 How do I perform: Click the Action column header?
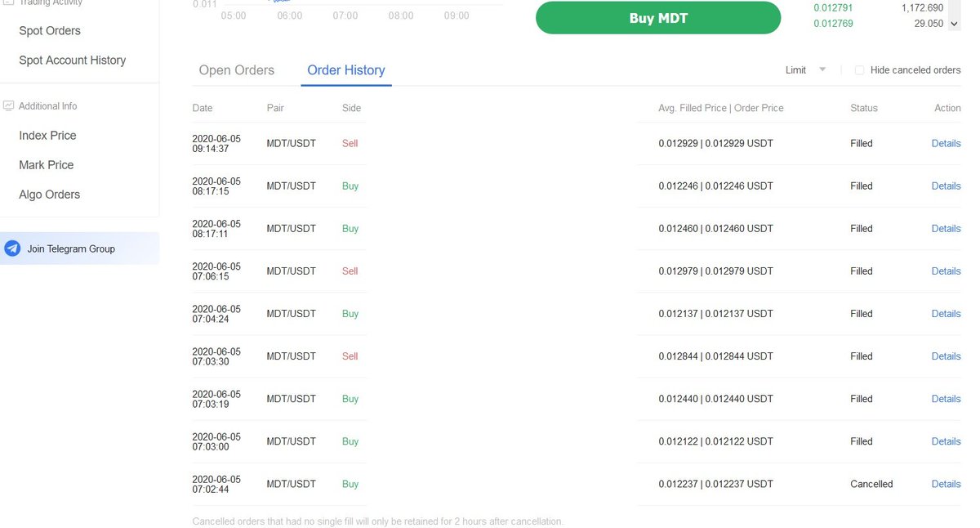point(947,108)
